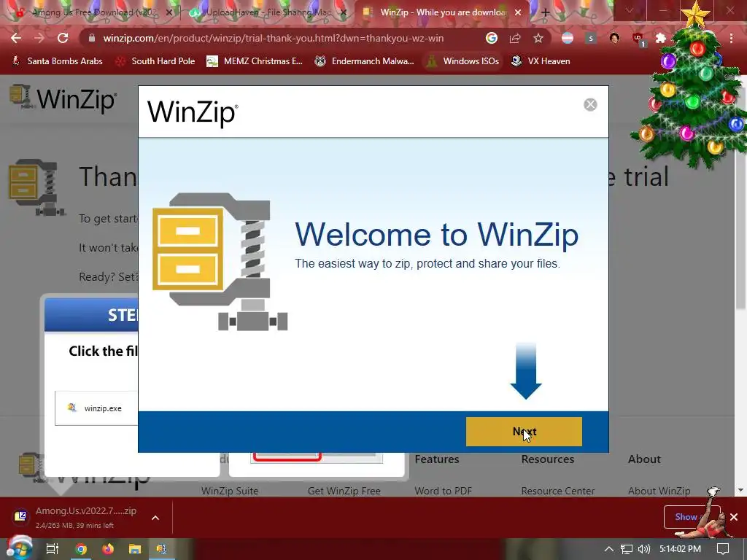Click the Get WinZip Free footer link

pyautogui.click(x=344, y=491)
